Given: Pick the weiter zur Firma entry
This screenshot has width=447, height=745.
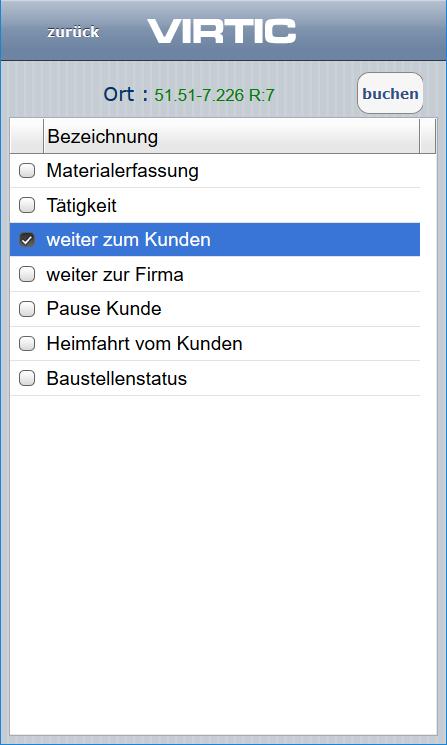Looking at the screenshot, I should coord(115,275).
